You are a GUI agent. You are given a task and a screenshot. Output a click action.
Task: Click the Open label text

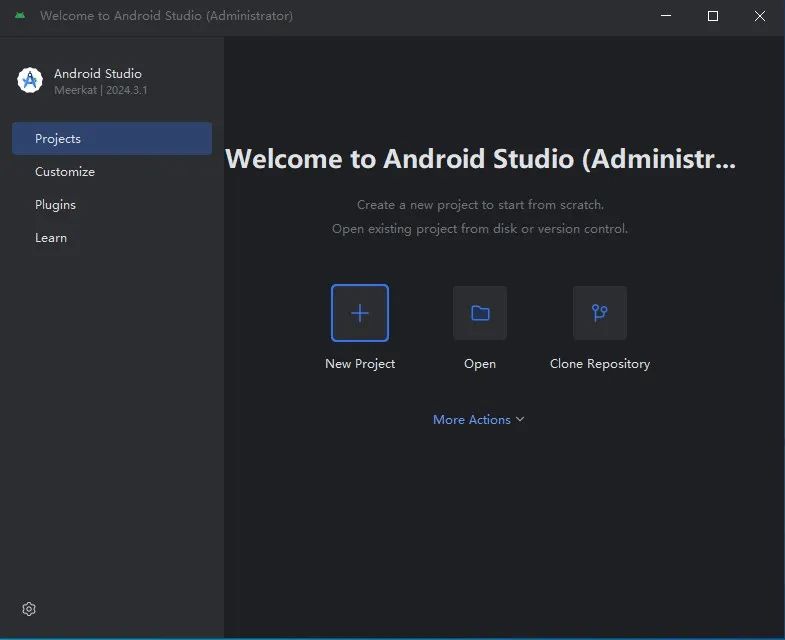coord(480,364)
